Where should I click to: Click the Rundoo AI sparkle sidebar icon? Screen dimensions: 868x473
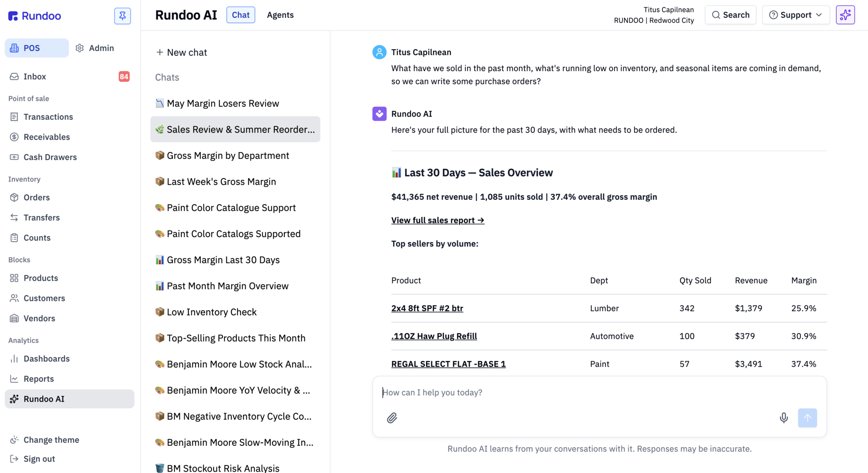click(x=14, y=399)
